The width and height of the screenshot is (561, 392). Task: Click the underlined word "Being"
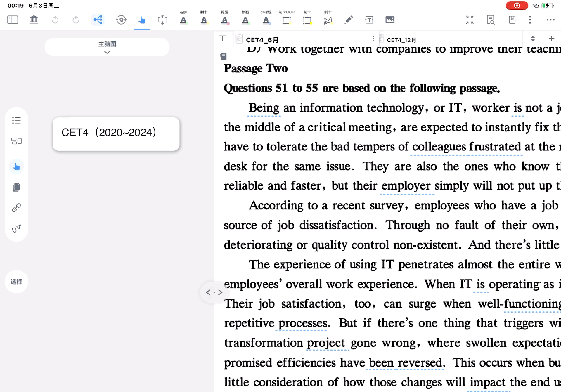click(264, 108)
